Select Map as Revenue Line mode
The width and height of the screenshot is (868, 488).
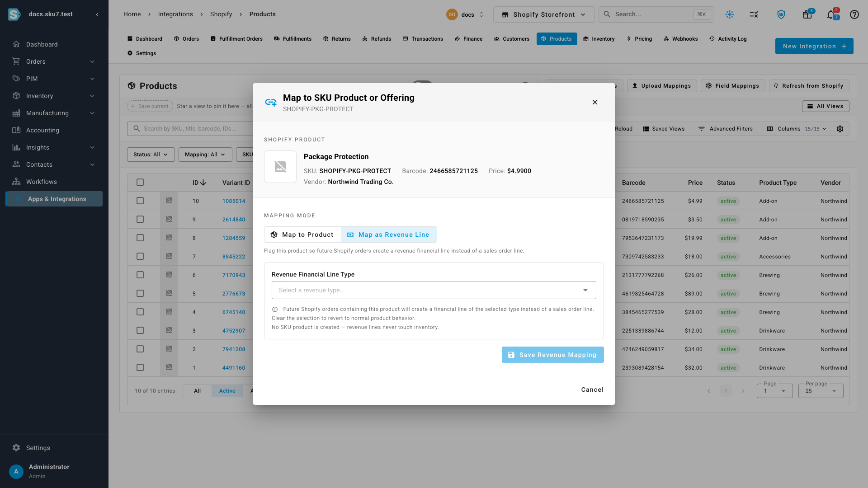[389, 235]
